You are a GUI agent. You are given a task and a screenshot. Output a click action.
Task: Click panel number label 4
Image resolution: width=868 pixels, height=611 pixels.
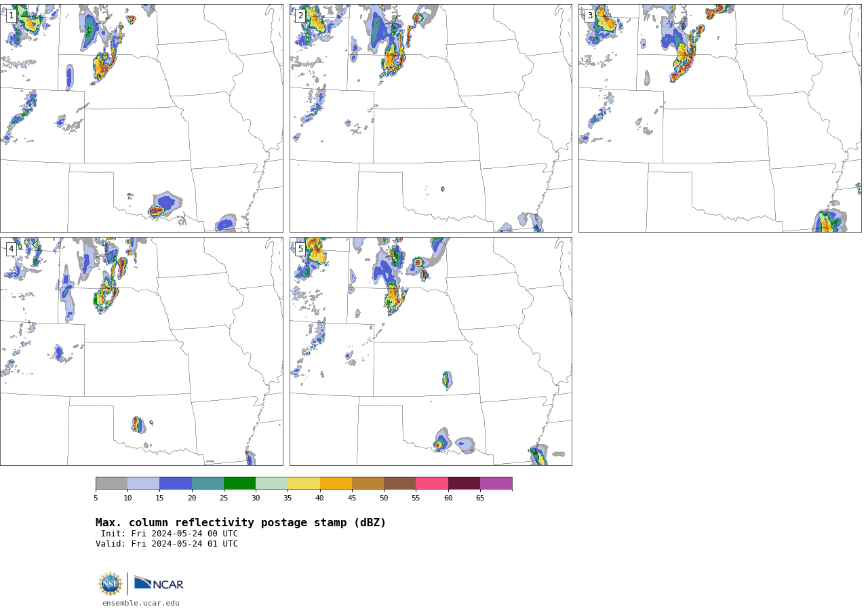click(x=11, y=249)
